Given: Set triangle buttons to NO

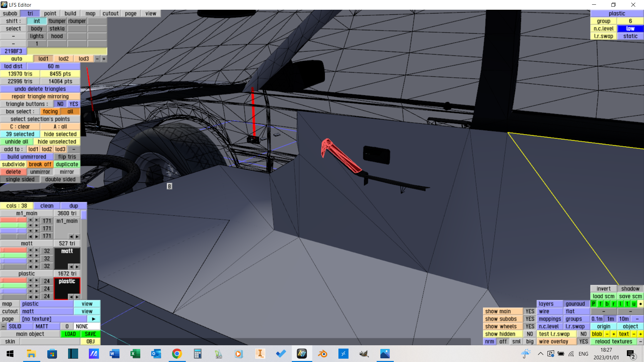Looking at the screenshot, I should point(60,104).
